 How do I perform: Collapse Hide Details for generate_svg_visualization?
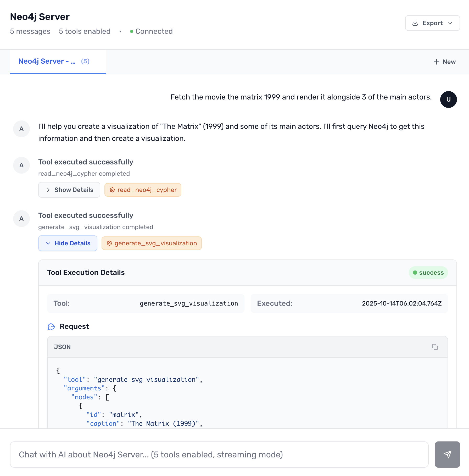point(68,243)
